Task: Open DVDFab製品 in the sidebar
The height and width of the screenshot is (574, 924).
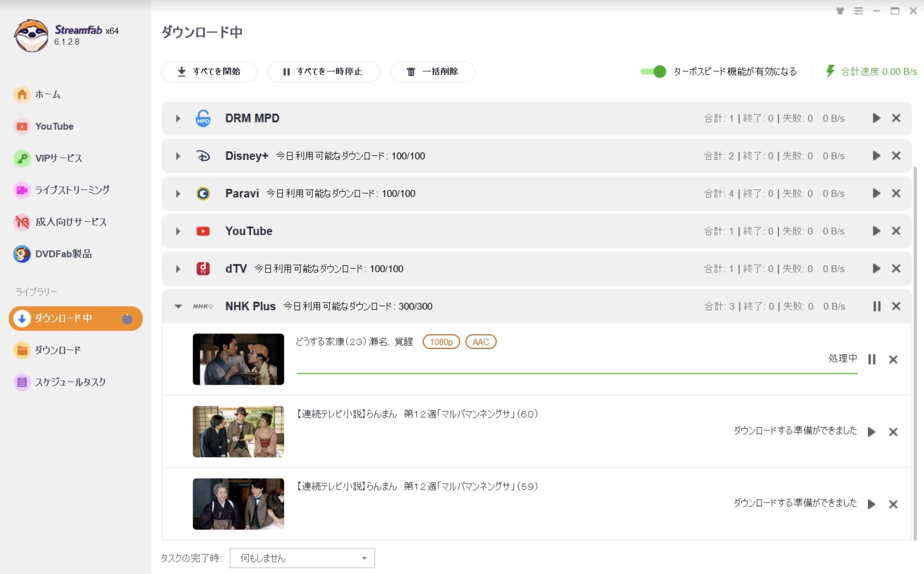Action: pyautogui.click(x=53, y=254)
